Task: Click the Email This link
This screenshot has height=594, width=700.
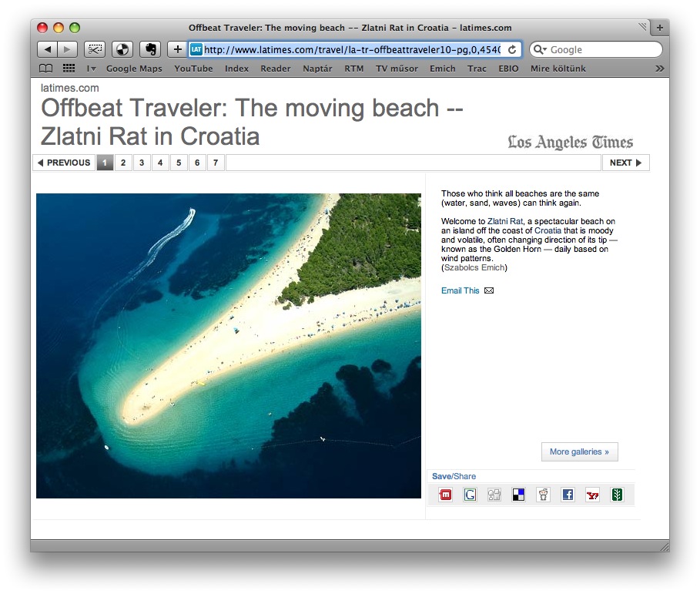Action: 460,290
